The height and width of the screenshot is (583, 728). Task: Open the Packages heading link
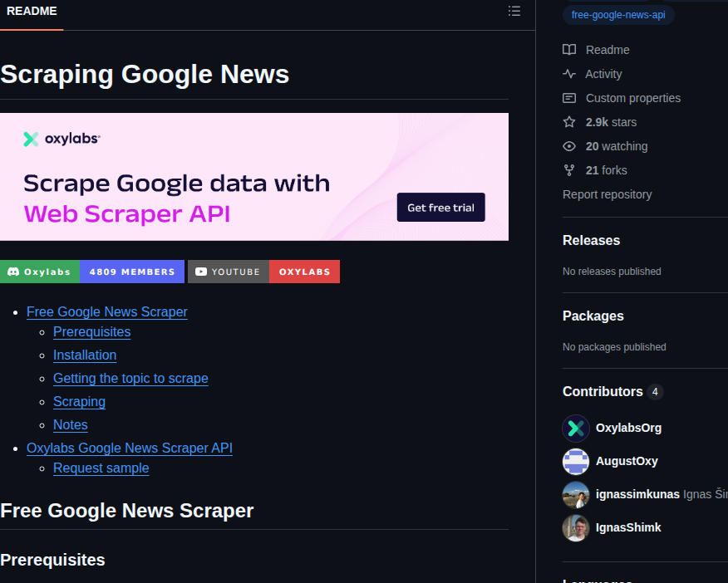(593, 316)
